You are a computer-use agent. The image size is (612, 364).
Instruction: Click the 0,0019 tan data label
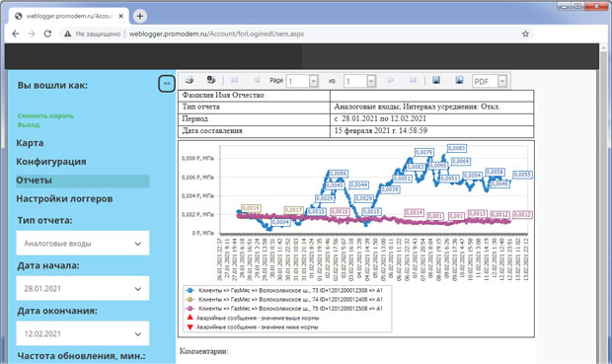pyautogui.click(x=251, y=208)
